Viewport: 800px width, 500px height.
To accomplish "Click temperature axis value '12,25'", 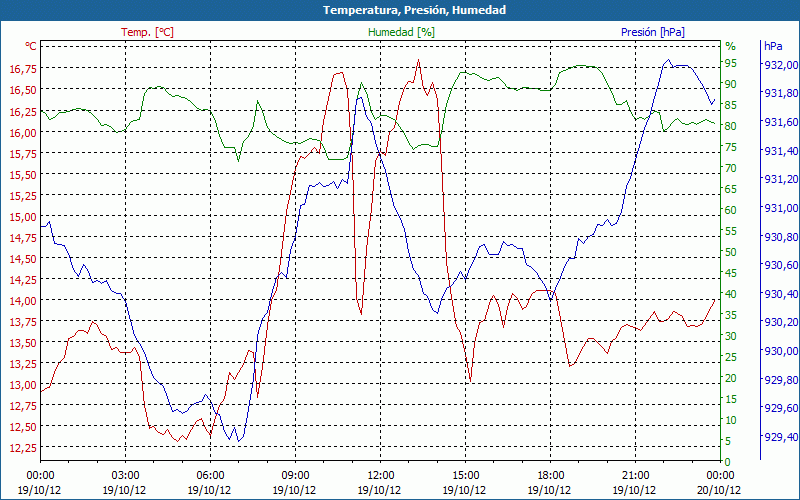I will pos(23,447).
